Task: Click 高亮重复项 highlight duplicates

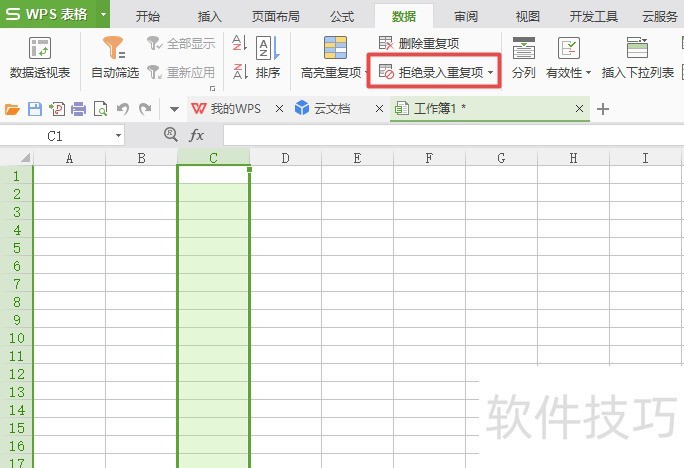Action: click(332, 58)
